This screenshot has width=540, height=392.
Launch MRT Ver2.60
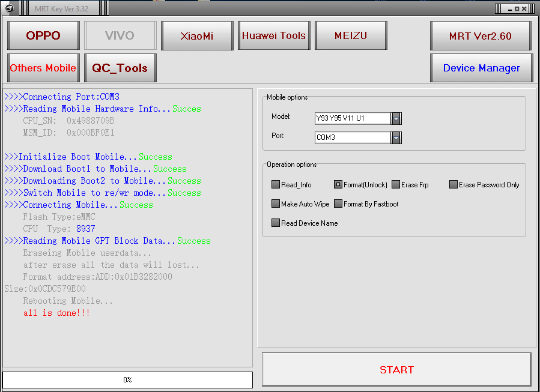click(481, 36)
